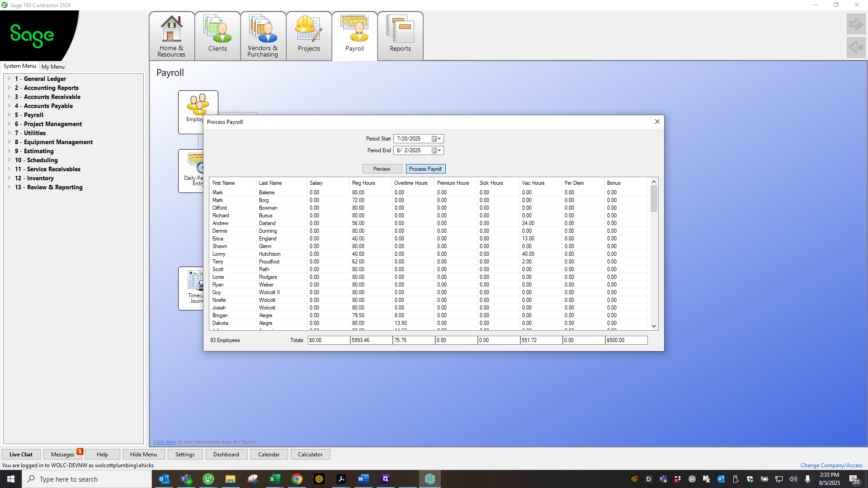
Task: Click the Last Name column header
Action: click(x=281, y=183)
